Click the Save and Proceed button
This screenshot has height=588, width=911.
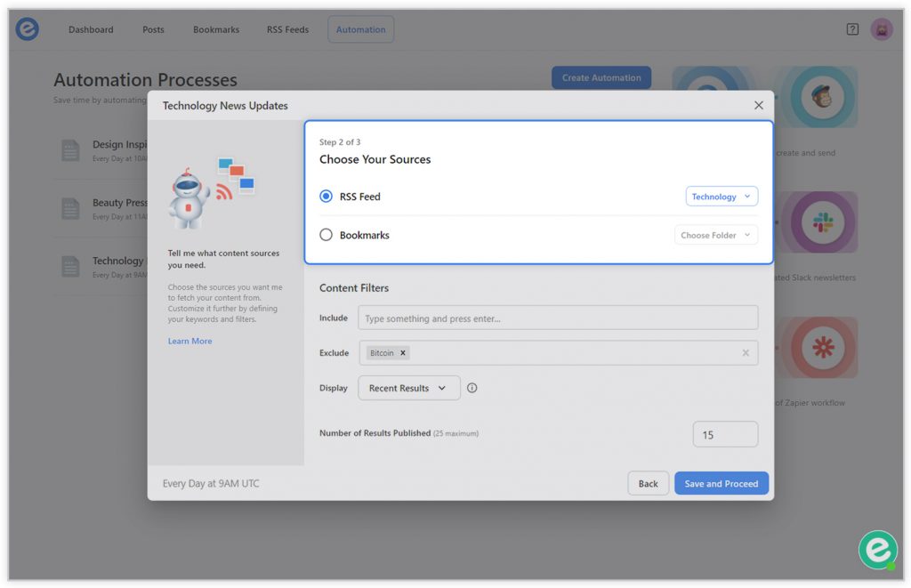pyautogui.click(x=721, y=483)
